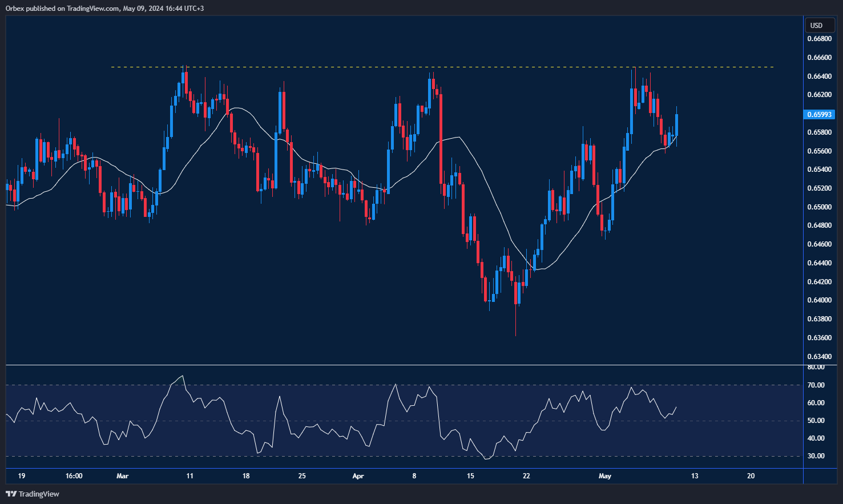Select the TradingView logo icon
Image resolution: width=843 pixels, height=504 pixels.
click(x=10, y=494)
